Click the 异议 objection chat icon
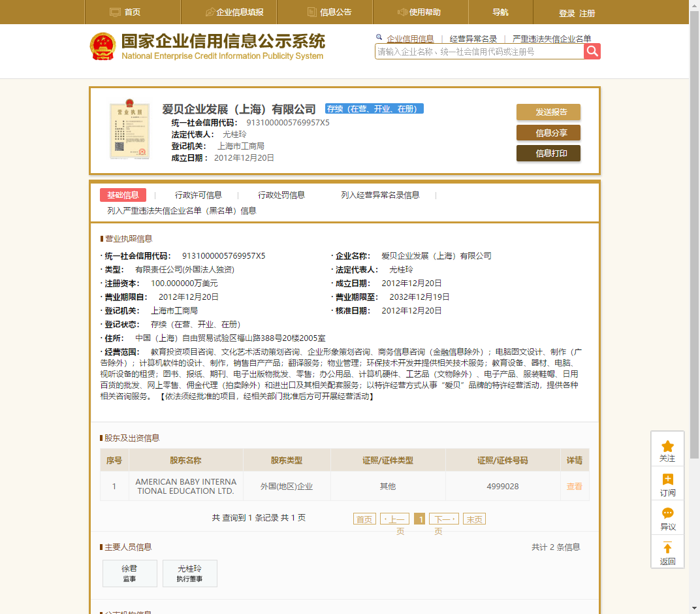The height and width of the screenshot is (614, 700). click(667, 514)
